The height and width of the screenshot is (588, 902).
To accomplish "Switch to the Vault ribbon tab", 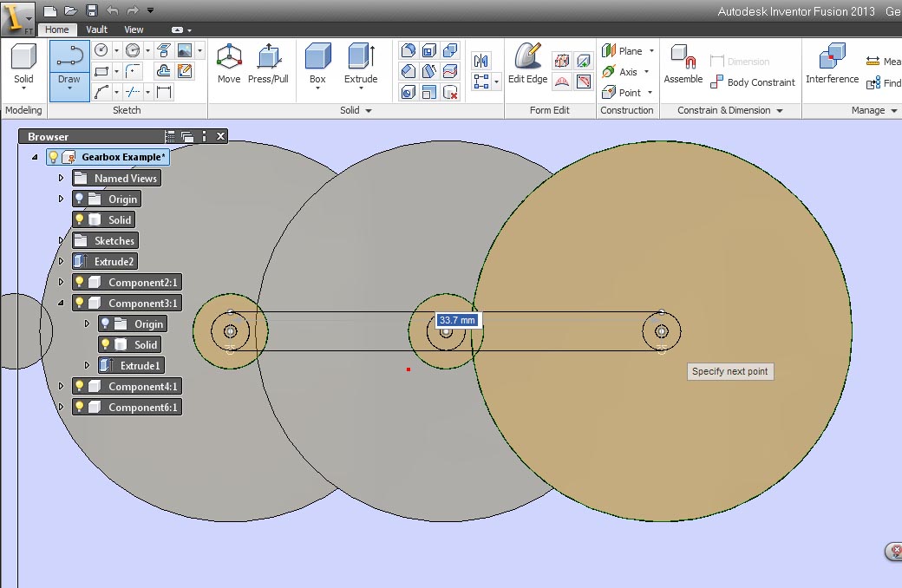I will (x=97, y=29).
